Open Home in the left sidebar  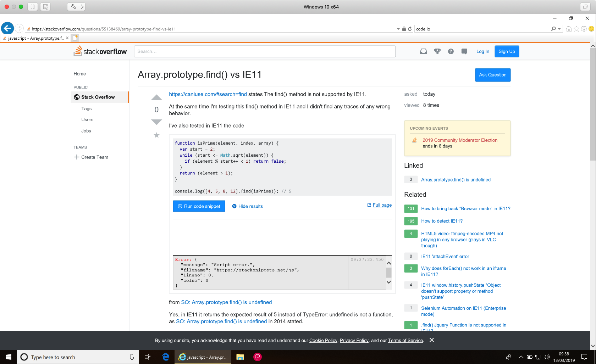point(80,74)
